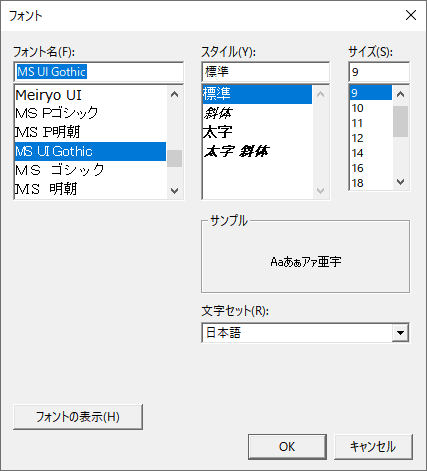Click the サイズ text input field
The image size is (427, 471).
(x=379, y=72)
